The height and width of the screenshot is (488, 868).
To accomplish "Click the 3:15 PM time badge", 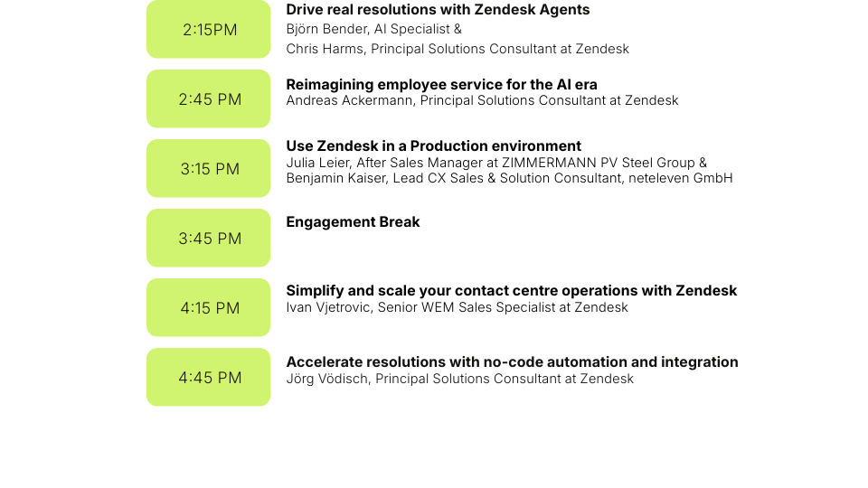I will (208, 168).
